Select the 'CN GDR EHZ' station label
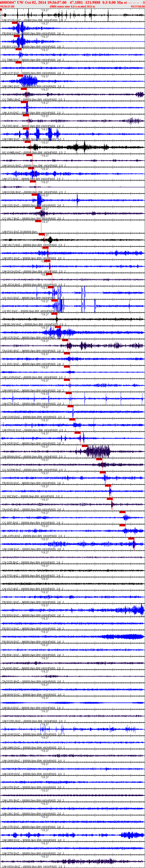Image resolution: width=145 pixels, height=868 pixels. [11, 443]
